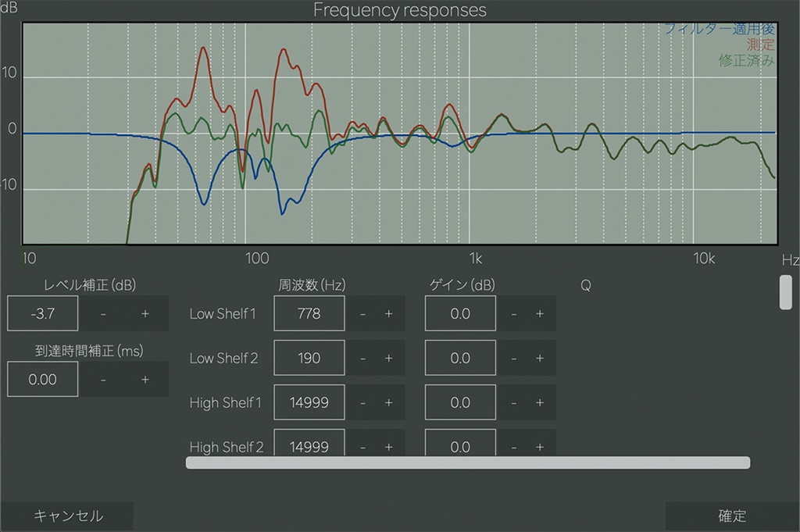Raise Low Shelf 1 frequency with plus
This screenshot has height=532, width=800.
click(389, 314)
